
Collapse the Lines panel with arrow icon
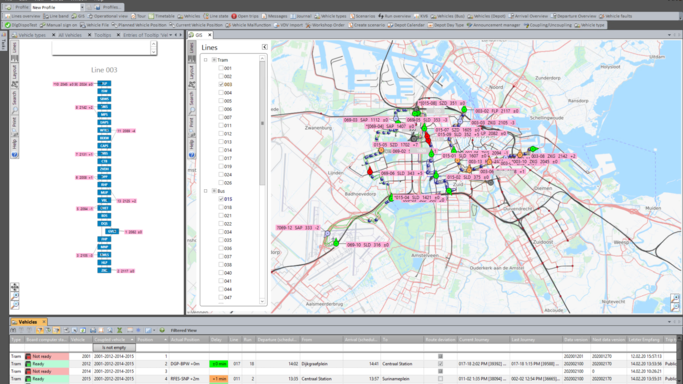264,47
